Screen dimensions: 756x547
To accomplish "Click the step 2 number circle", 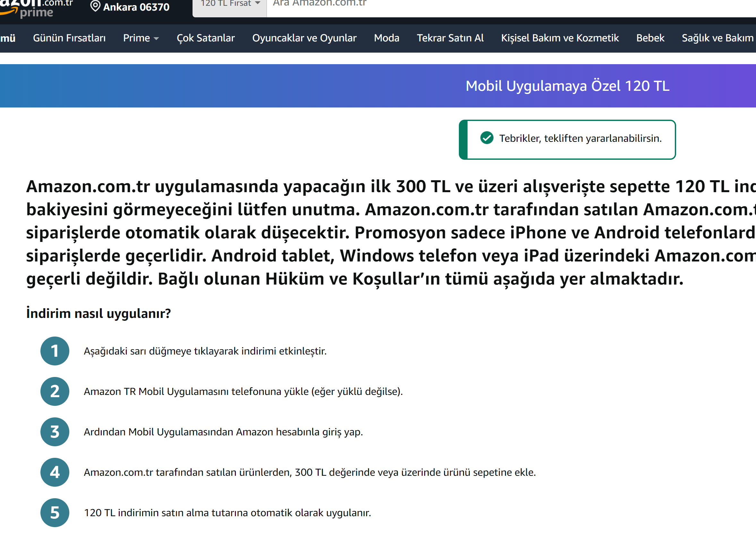I will (55, 391).
